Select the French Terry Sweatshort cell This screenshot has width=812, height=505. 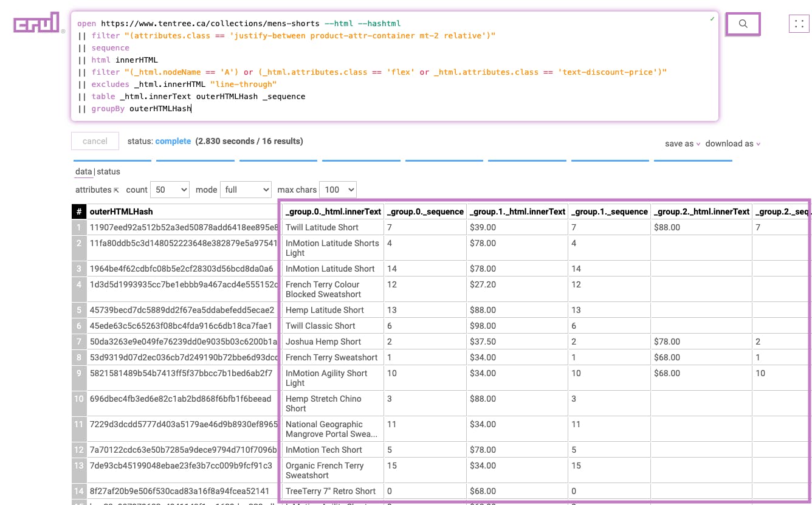click(333, 357)
